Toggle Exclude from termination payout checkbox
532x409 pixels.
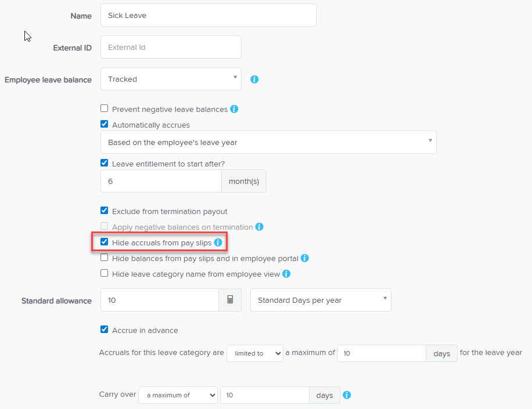coord(105,211)
